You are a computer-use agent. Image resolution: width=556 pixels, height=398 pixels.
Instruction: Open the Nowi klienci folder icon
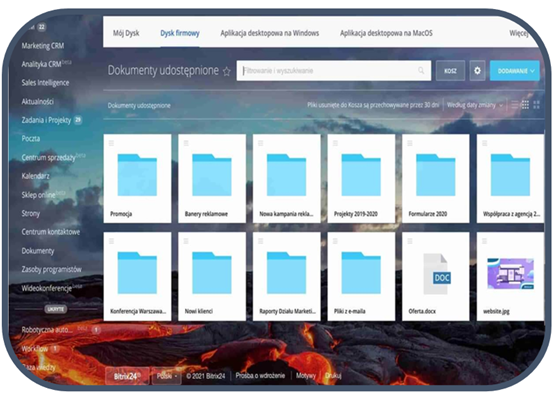(x=212, y=273)
